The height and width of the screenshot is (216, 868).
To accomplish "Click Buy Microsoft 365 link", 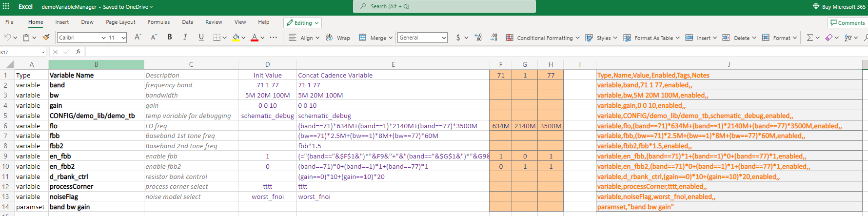I will tap(839, 6).
